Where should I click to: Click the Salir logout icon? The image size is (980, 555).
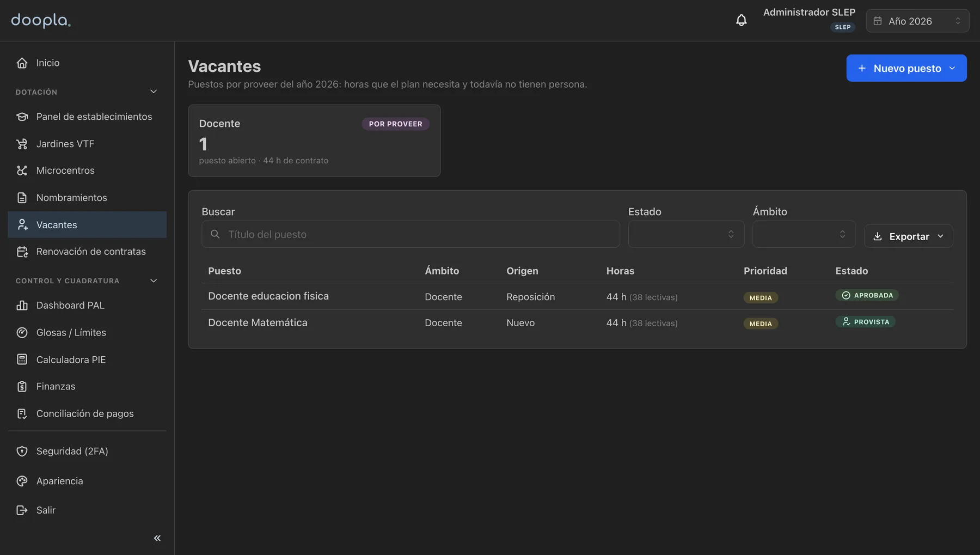click(22, 510)
